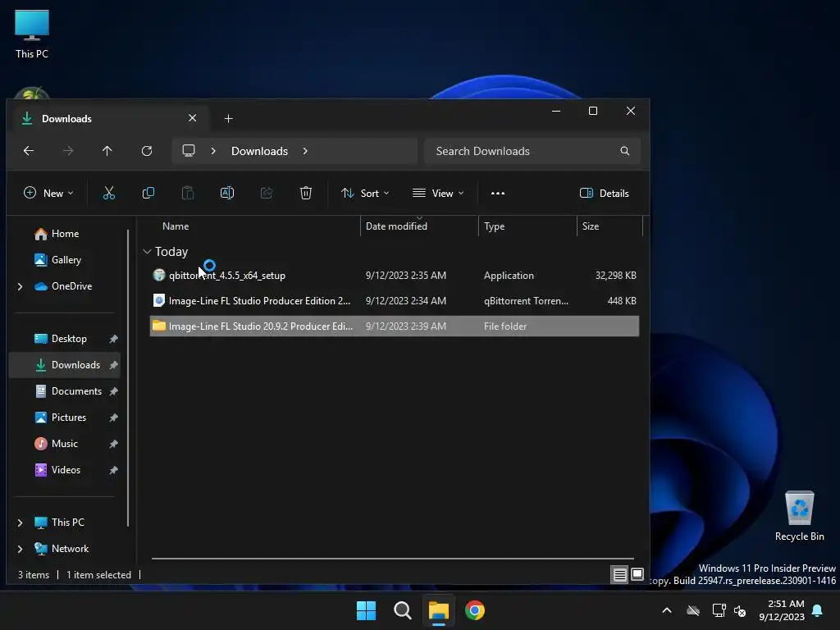Select Image-Line FL Studio 20.9.2 folder
The height and width of the screenshot is (630, 840).
click(x=395, y=326)
